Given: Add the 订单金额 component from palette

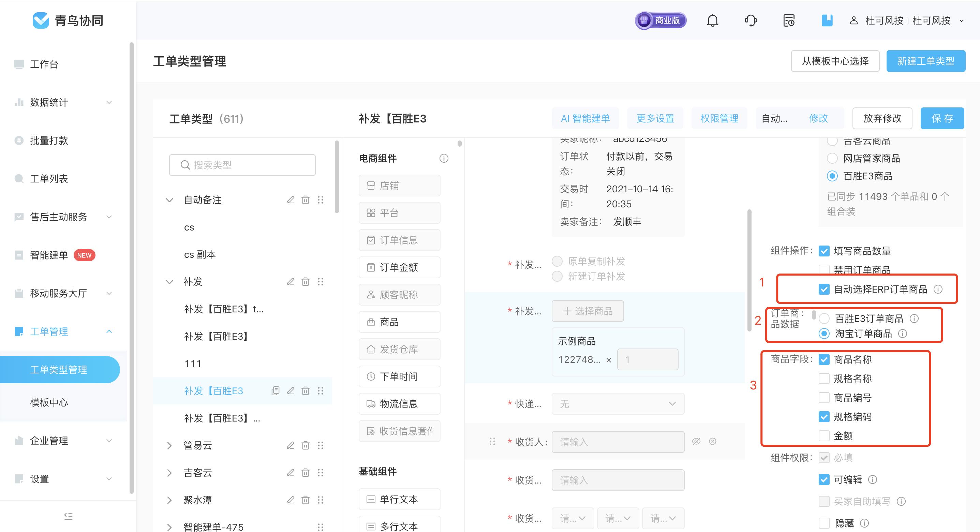Looking at the screenshot, I should click(x=399, y=267).
